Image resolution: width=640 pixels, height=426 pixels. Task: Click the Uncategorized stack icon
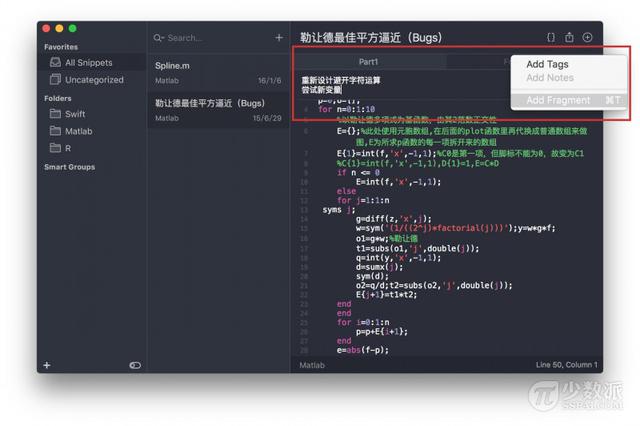(55, 80)
